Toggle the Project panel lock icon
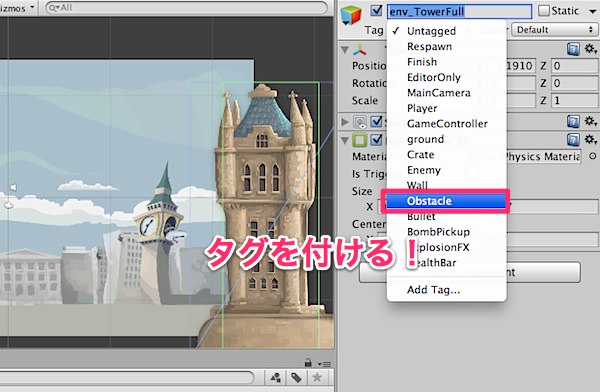 [308, 363]
